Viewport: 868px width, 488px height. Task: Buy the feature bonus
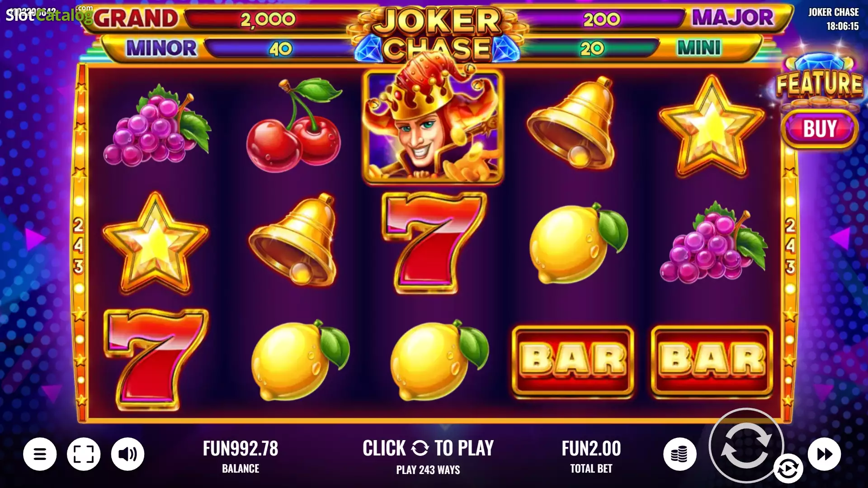coord(819,128)
